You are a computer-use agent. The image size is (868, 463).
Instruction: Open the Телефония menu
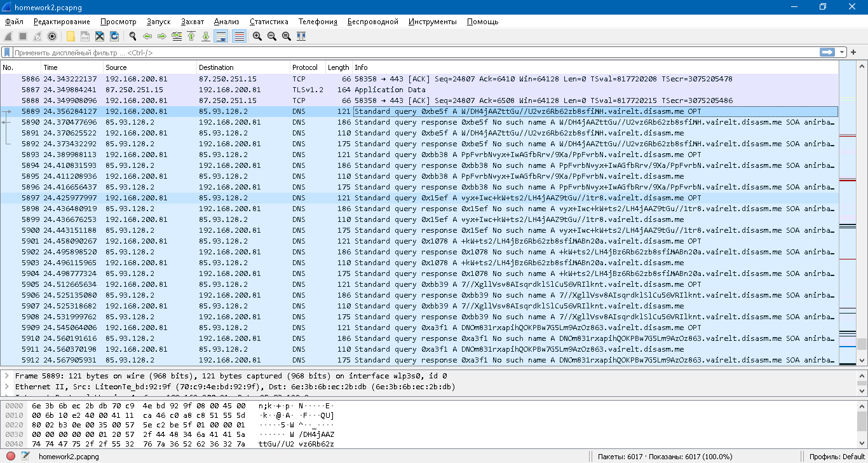point(318,22)
